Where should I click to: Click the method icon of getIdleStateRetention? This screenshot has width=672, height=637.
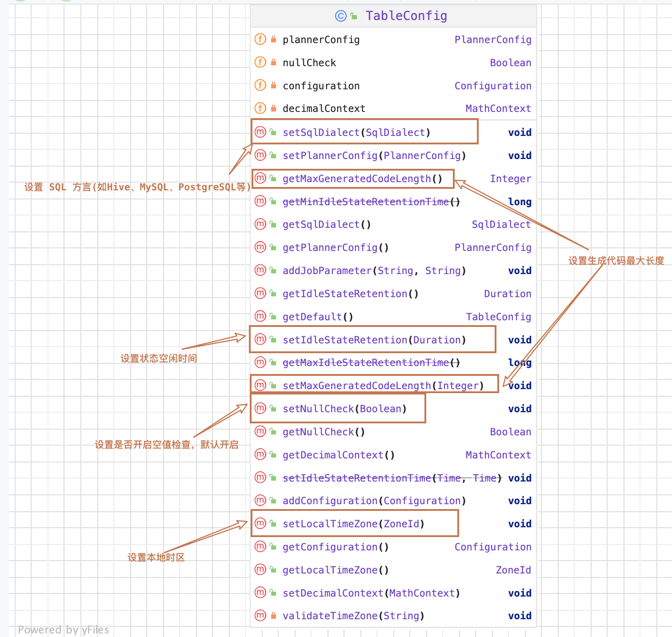(x=260, y=293)
